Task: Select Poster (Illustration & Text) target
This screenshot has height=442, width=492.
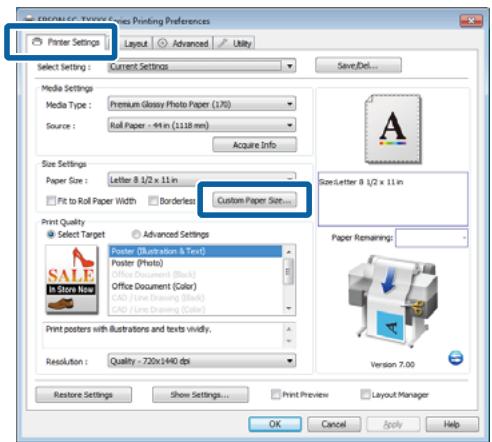Action: [195, 251]
